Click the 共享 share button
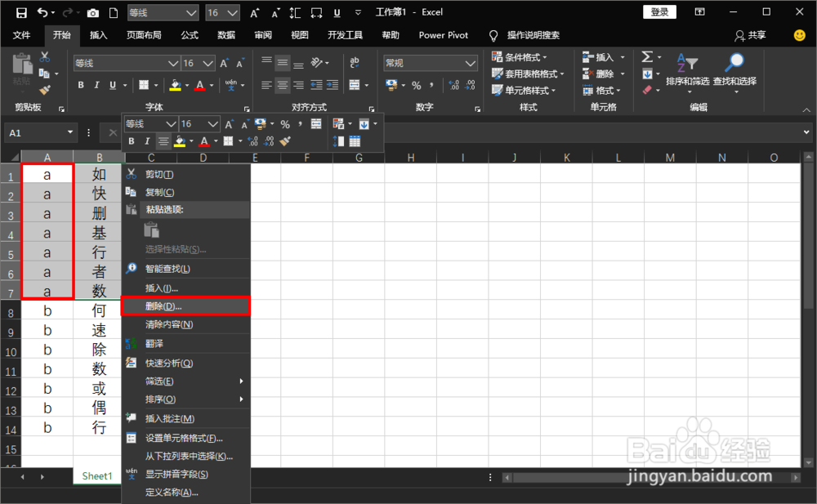This screenshot has height=504, width=817. 750,35
